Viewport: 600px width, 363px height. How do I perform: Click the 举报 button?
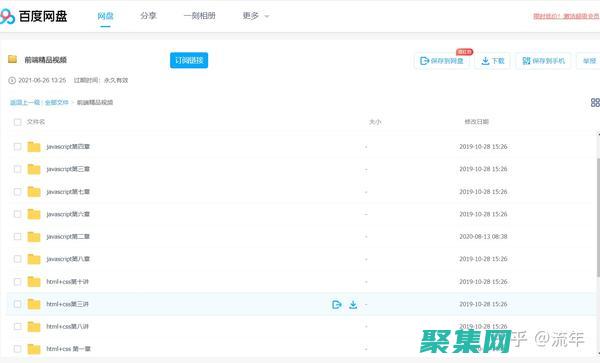click(x=589, y=61)
